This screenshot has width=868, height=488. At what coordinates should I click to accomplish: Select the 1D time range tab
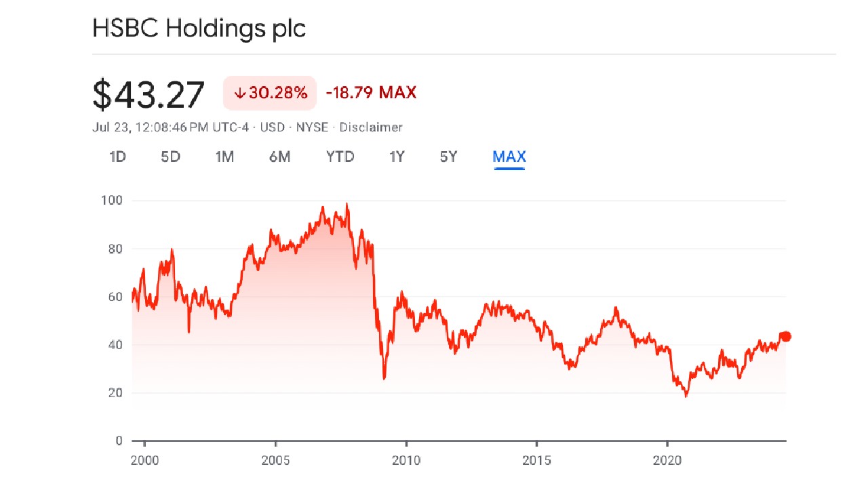118,157
